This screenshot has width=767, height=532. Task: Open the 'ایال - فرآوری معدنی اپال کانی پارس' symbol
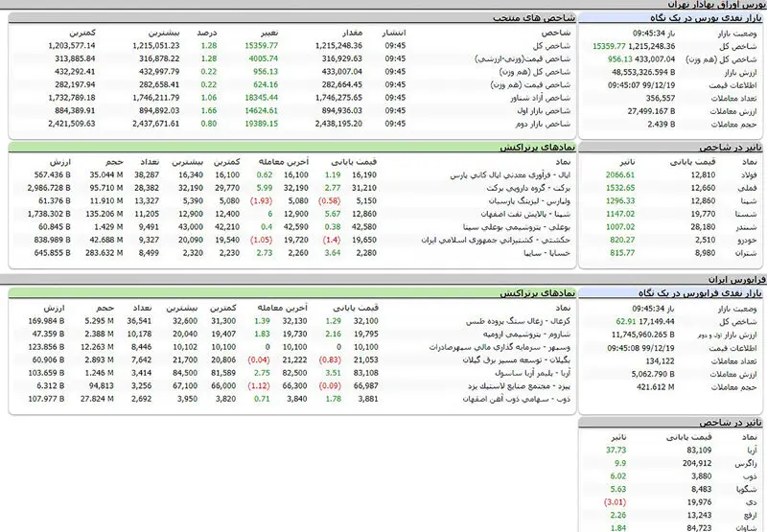pos(510,175)
